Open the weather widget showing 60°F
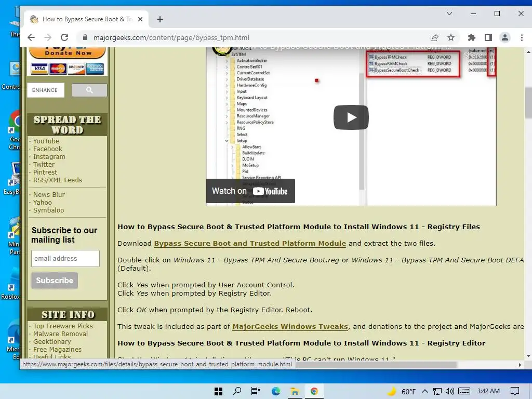The height and width of the screenshot is (399, 532). 402,391
